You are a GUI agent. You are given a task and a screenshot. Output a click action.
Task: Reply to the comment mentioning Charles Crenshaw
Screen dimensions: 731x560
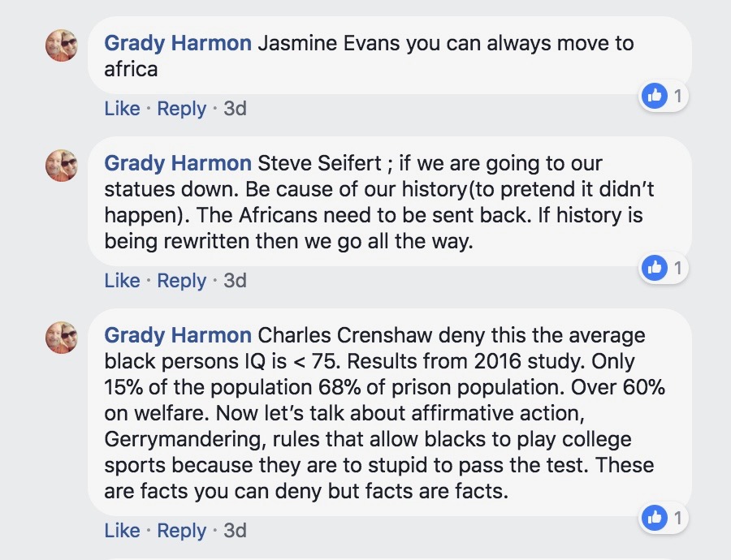pyautogui.click(x=181, y=530)
